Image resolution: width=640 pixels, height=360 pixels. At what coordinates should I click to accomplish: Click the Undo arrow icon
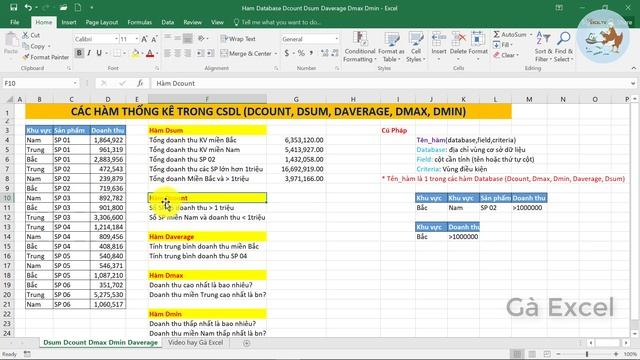pos(28,7)
